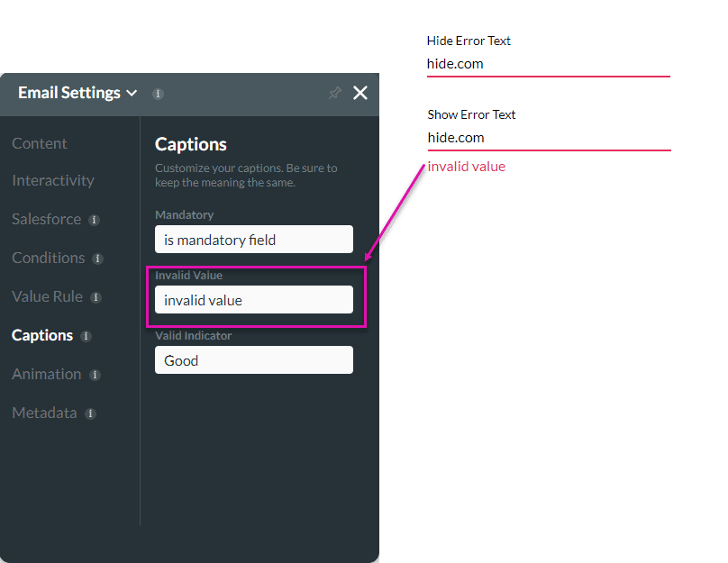Expand the Email Settings title dropdown
The height and width of the screenshot is (563, 728).
tap(132, 93)
